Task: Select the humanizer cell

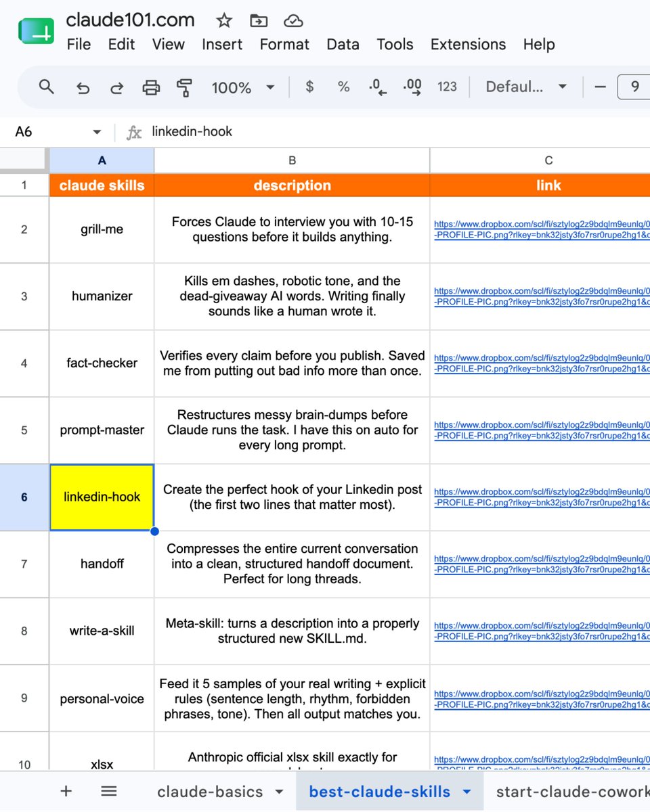Action: point(102,296)
